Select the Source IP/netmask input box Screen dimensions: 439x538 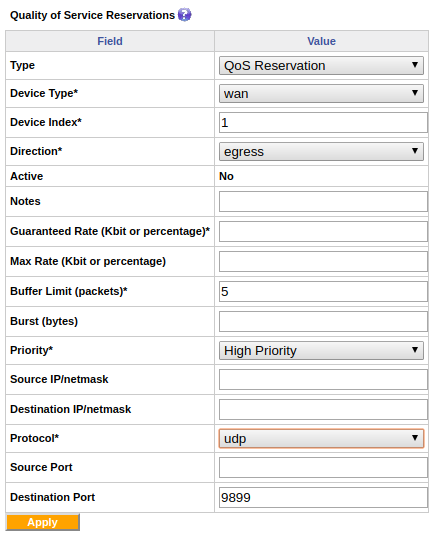pyautogui.click(x=323, y=379)
